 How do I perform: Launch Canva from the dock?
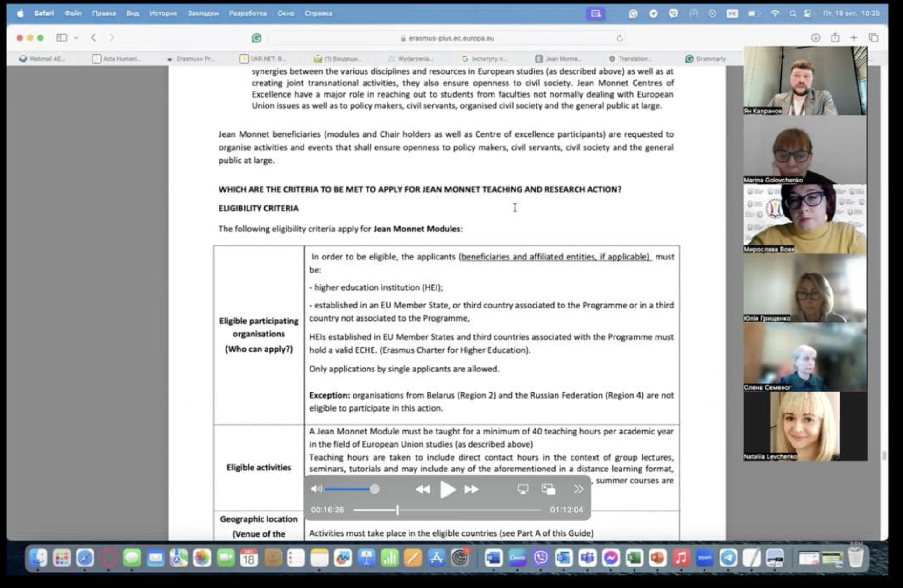click(517, 558)
